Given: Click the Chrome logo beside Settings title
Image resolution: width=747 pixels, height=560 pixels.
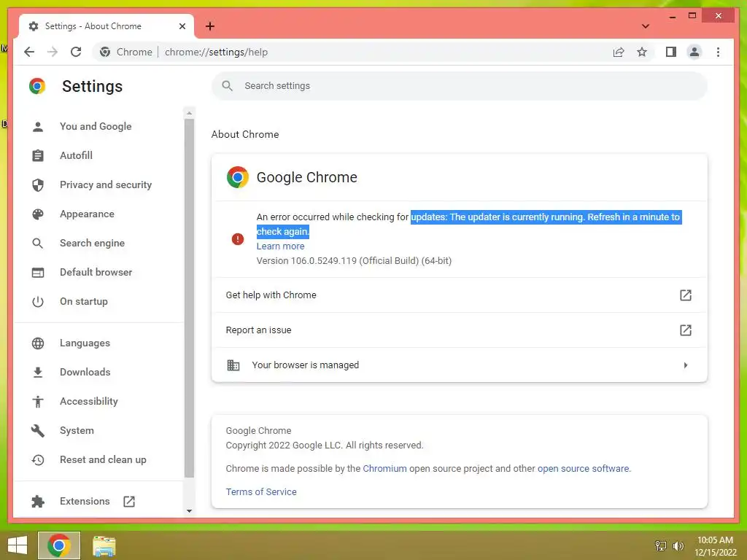Looking at the screenshot, I should tap(37, 86).
